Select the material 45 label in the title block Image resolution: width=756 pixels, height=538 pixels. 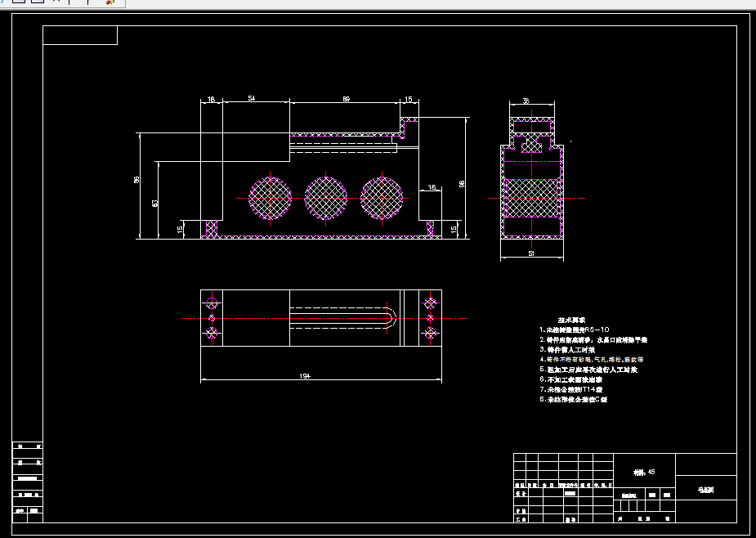[644, 473]
